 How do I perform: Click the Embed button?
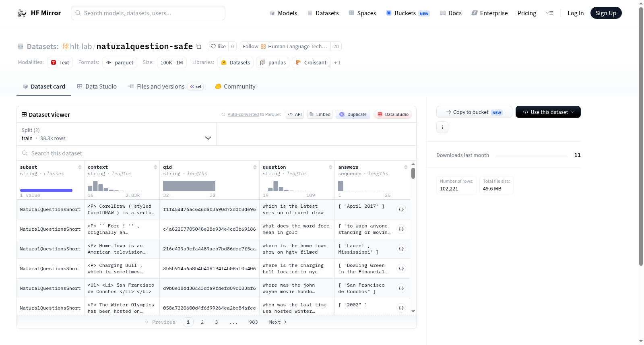tap(320, 114)
